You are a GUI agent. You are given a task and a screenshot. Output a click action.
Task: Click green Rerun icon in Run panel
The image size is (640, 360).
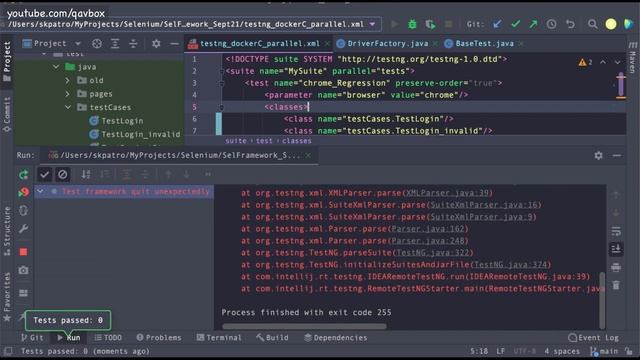24,175
